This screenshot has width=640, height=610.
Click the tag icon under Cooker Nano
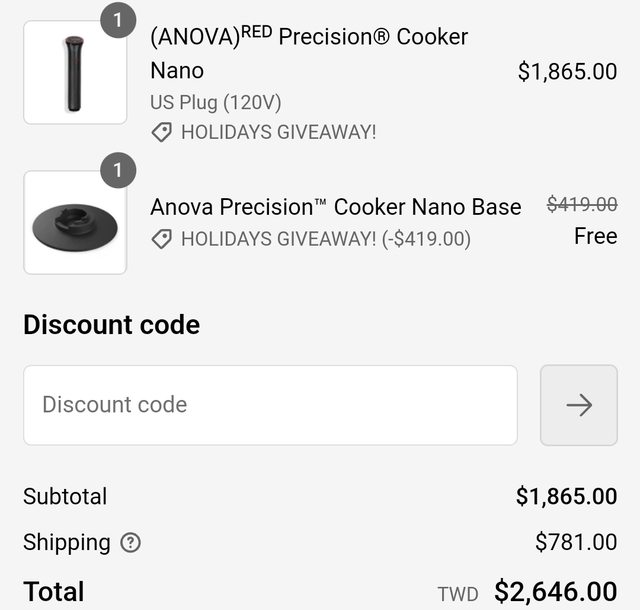(161, 132)
